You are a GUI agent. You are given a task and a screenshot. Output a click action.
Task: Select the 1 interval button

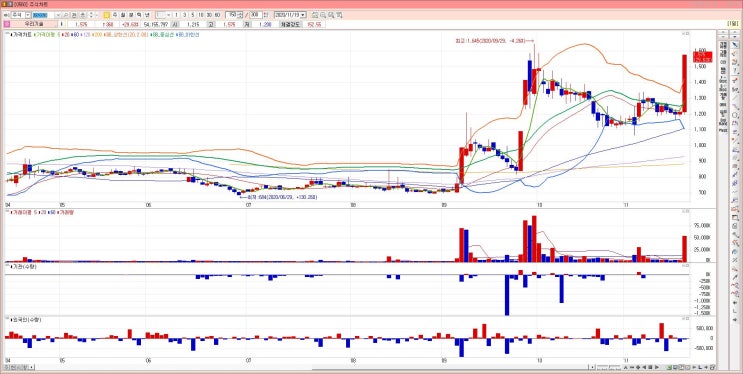coord(176,15)
